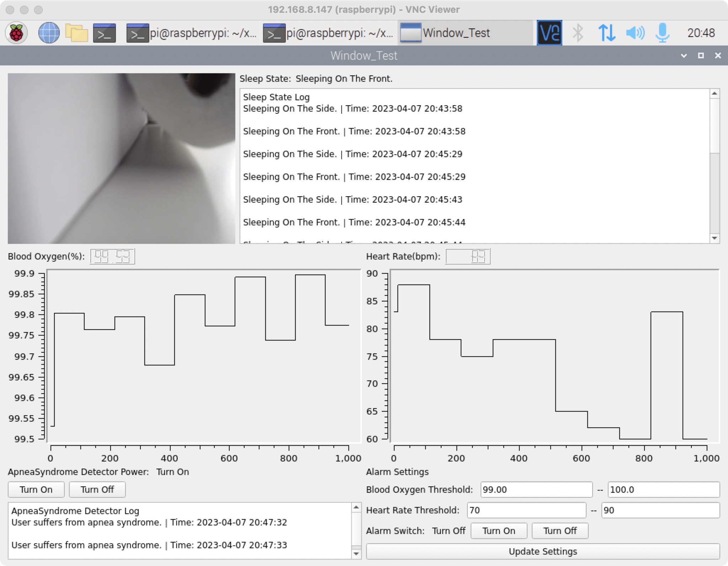728x566 pixels.
Task: Launch the web browser globe icon
Action: coord(49,33)
